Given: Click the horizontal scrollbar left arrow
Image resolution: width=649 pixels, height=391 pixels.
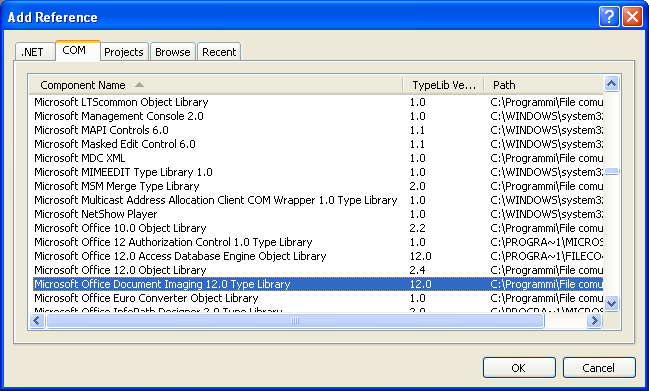Looking at the screenshot, I should 37,321.
